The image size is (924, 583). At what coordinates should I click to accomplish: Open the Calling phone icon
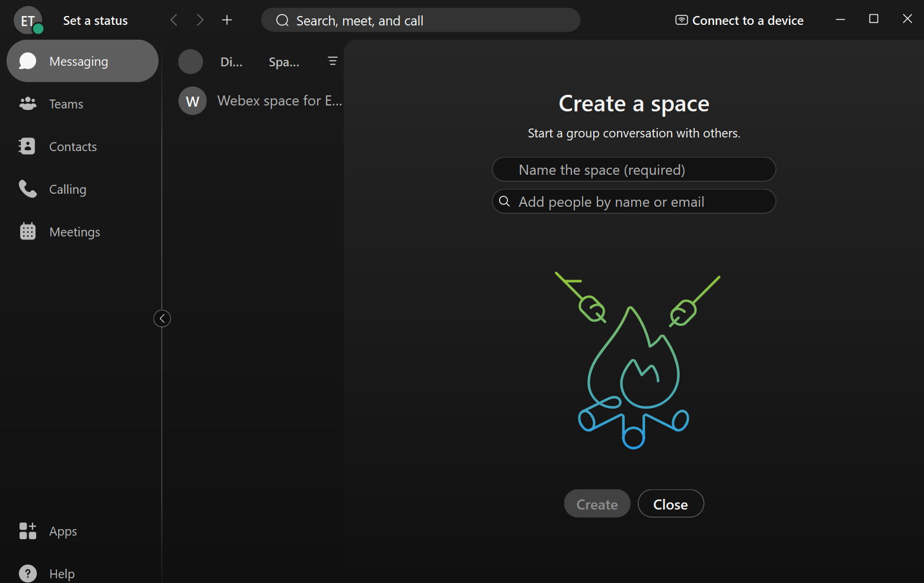[x=27, y=189]
